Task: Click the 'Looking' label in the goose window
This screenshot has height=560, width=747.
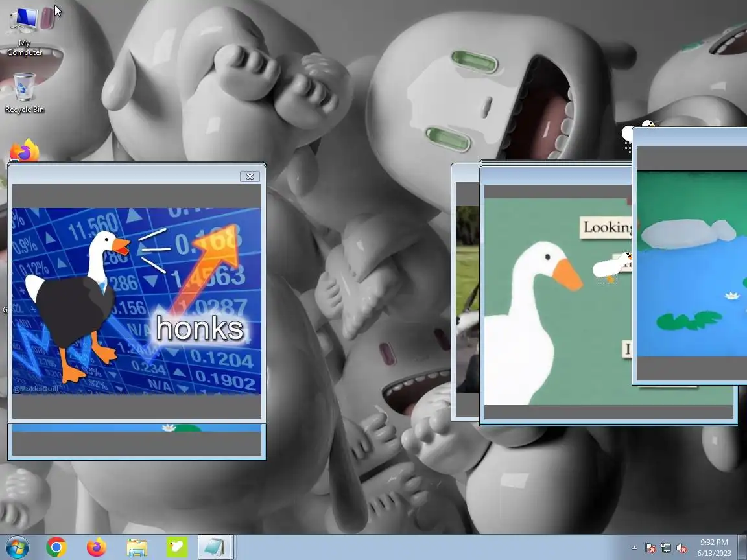Action: tap(607, 227)
